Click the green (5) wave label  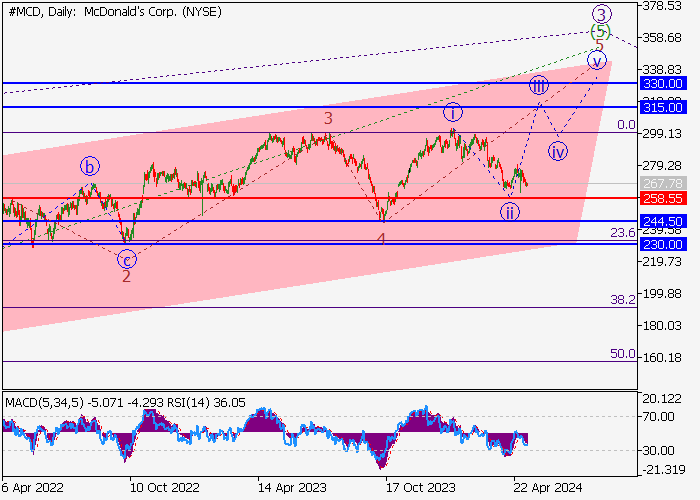(x=600, y=32)
